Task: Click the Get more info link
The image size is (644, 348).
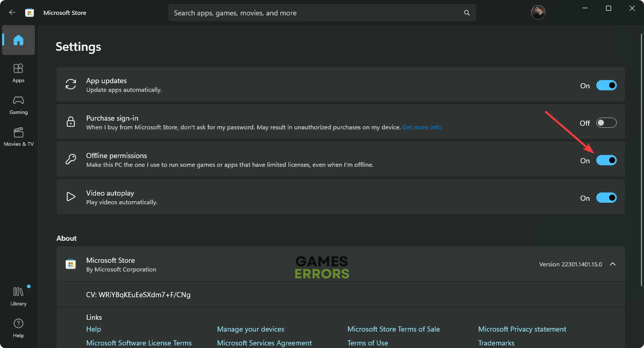Action: [422, 127]
